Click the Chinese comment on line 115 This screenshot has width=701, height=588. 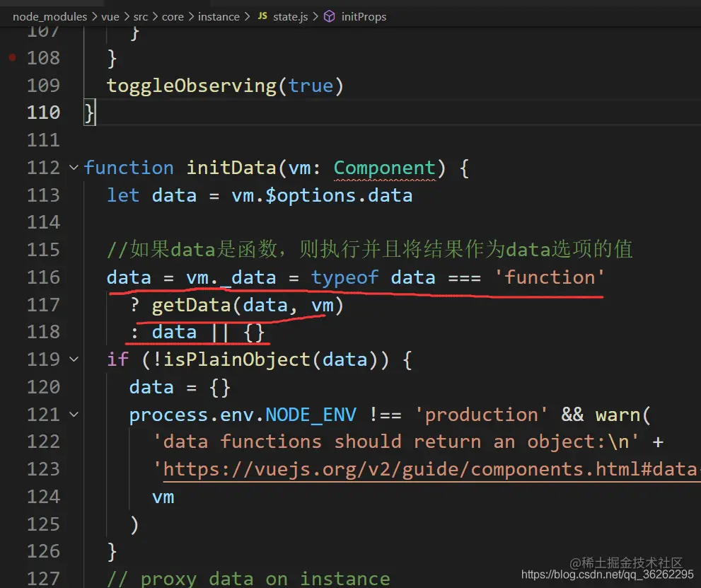tap(370, 250)
